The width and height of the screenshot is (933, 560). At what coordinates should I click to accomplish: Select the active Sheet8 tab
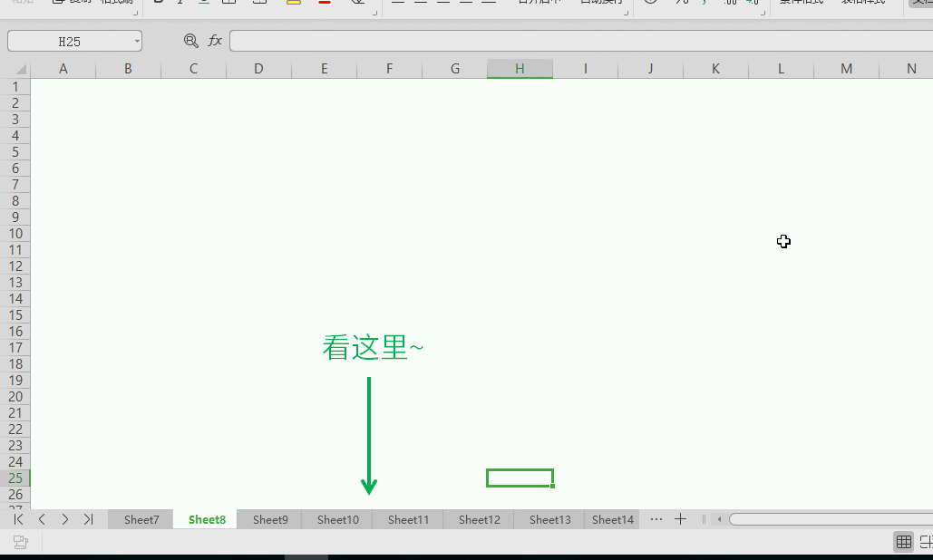pos(207,519)
